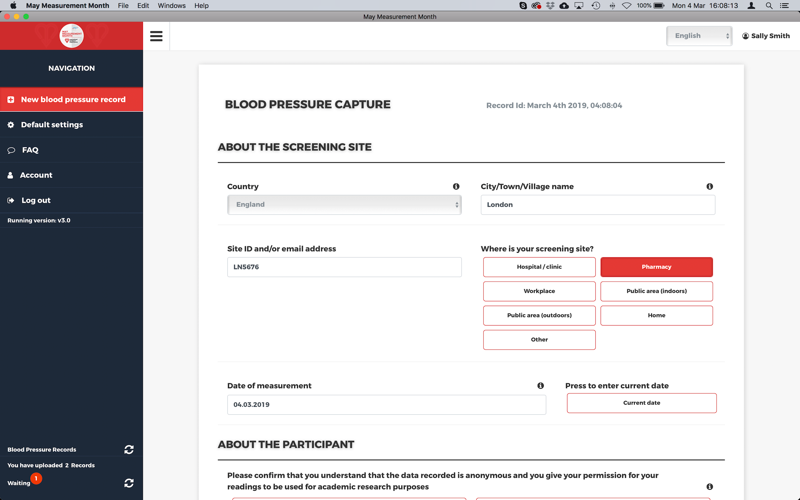
Task: Open Spotlight search in the menu bar
Action: (768, 6)
